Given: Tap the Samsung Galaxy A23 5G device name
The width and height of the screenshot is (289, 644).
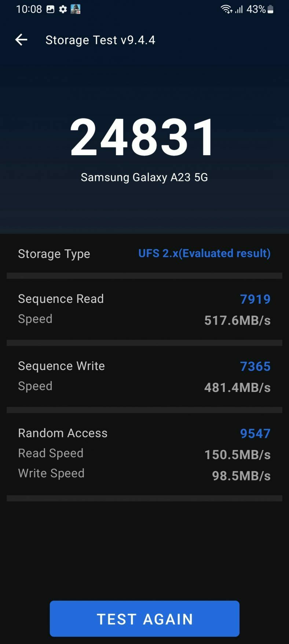Looking at the screenshot, I should (x=144, y=178).
